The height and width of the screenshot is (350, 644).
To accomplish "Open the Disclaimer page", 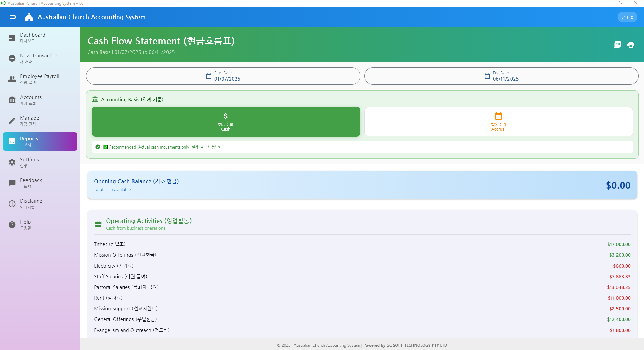I will coord(32,204).
